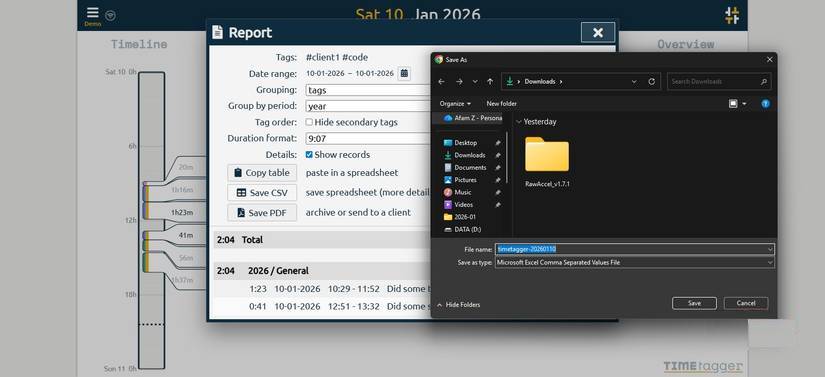Collapse the Yesterday group
This screenshot has height=377, width=825.
[519, 121]
